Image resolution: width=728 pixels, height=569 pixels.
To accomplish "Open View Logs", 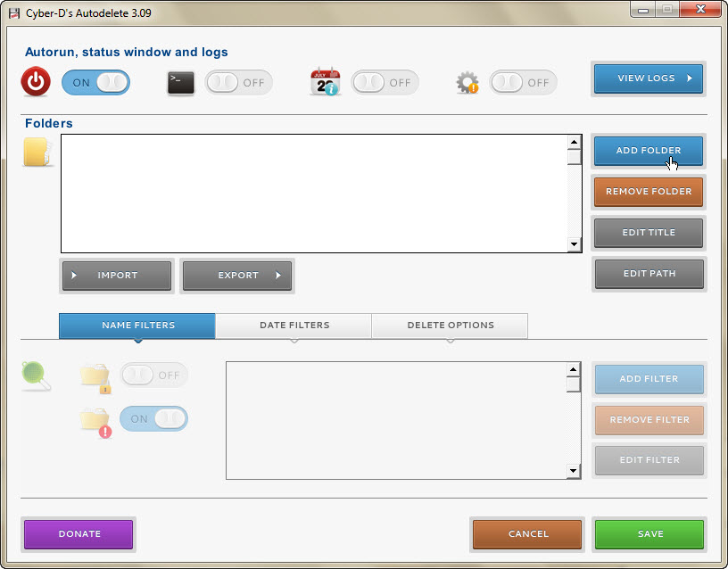I will [648, 78].
